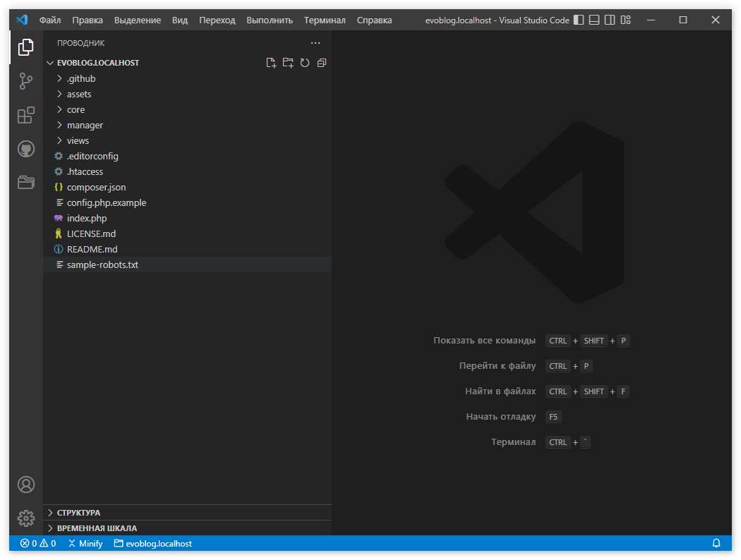
Task: Collapse all folders in Explorer
Action: [321, 62]
